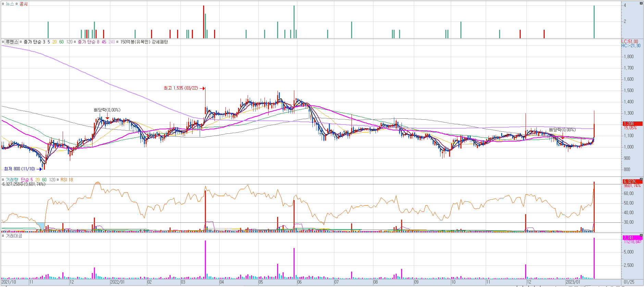Click the 150억봉(유목민) 강세패턴 label
Image resolution: width=644 pixels, height=287 pixels.
[x=144, y=42]
